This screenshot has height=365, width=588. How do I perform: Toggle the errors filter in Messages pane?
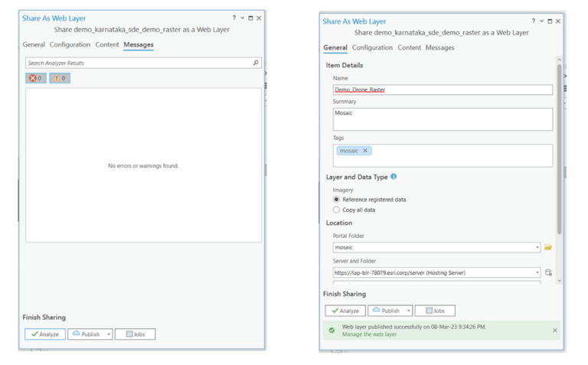click(x=36, y=78)
